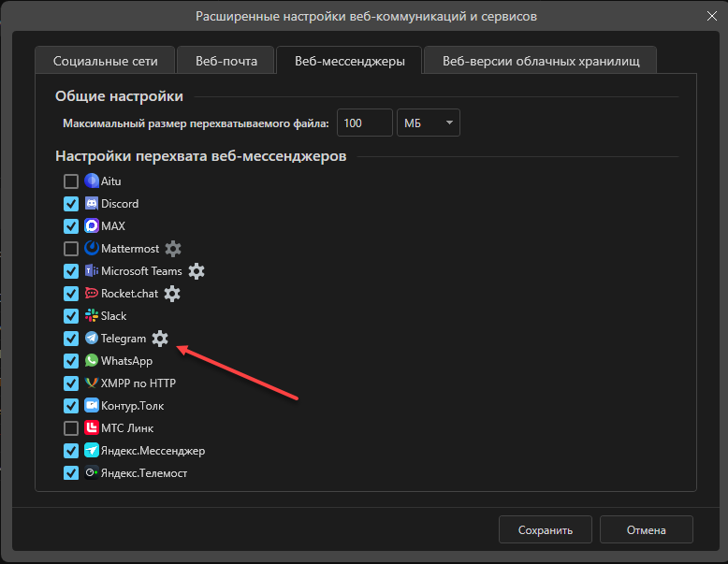The image size is (728, 564).
Task: Click the Mattermost logo icon
Action: pos(92,249)
